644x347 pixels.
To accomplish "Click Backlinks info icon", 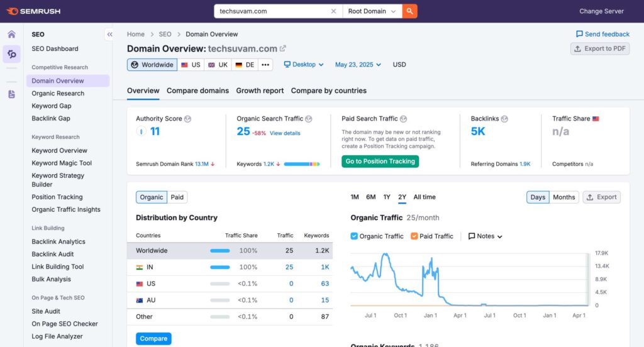I will tap(504, 119).
